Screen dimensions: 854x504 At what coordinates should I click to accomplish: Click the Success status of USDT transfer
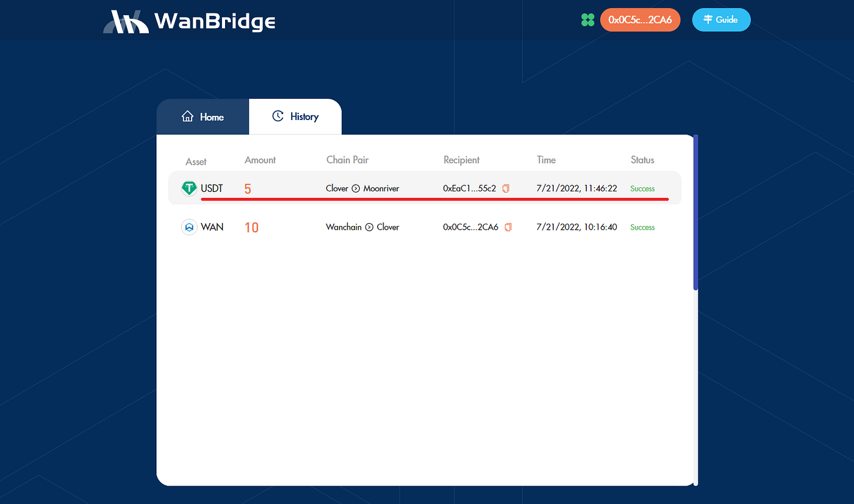click(642, 189)
